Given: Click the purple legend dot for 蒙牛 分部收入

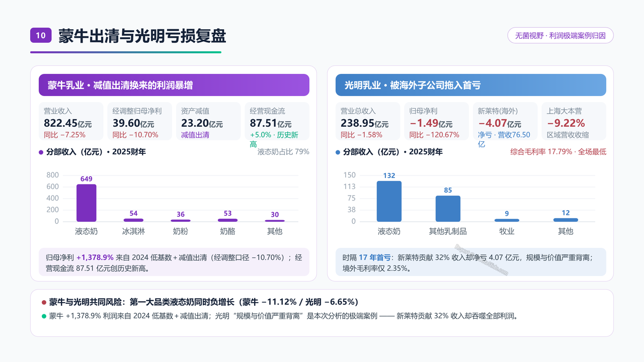Looking at the screenshot, I should point(41,152).
